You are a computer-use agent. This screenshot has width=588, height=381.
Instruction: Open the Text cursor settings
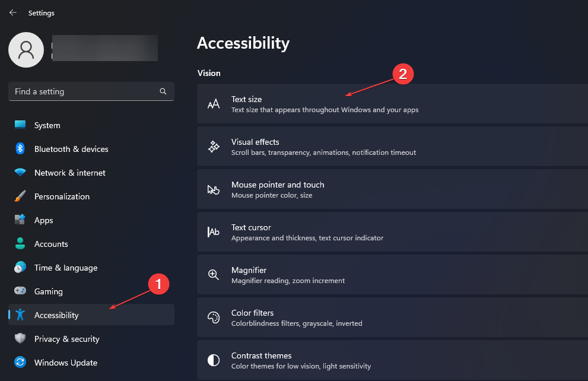point(392,232)
